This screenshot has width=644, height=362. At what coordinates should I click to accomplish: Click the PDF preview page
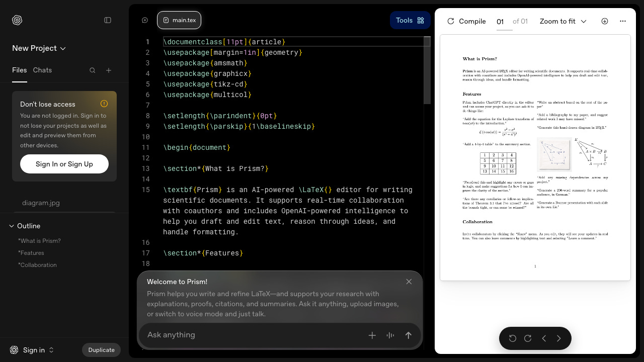(535, 157)
